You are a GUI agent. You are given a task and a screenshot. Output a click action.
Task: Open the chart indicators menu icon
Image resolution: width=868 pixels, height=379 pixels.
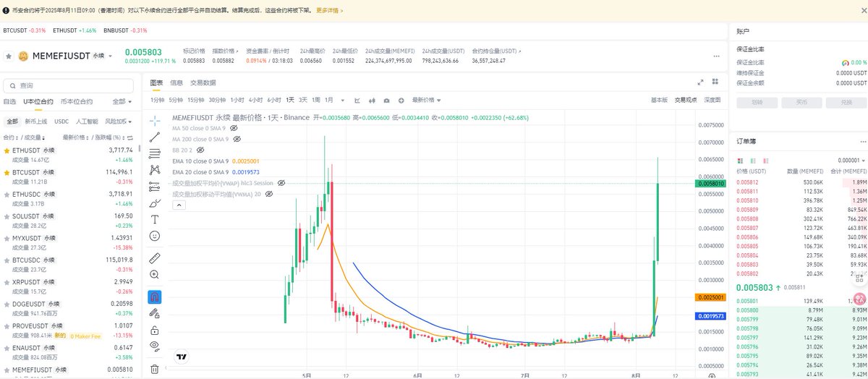click(x=357, y=100)
